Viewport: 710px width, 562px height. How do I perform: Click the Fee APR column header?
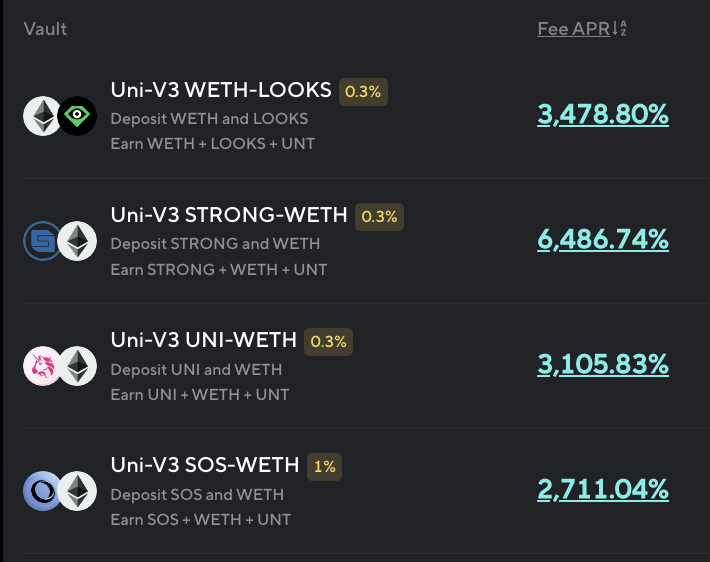click(x=573, y=29)
